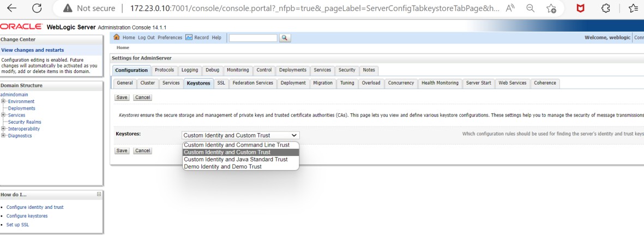Open the Preferences link
644x235 pixels.
(x=170, y=38)
